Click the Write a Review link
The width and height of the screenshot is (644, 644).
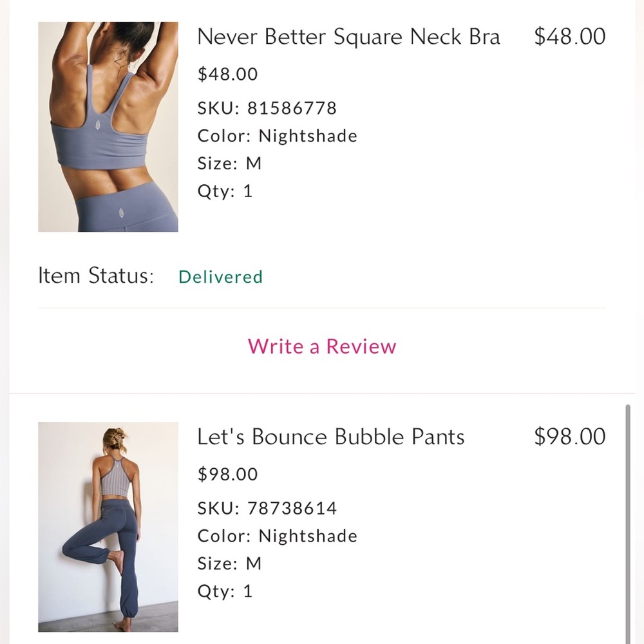coord(322,346)
